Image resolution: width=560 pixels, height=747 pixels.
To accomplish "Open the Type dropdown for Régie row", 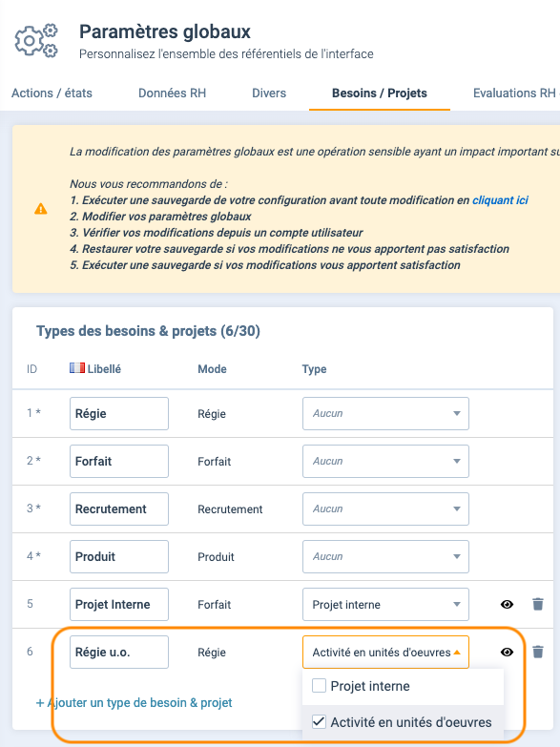I will [385, 413].
